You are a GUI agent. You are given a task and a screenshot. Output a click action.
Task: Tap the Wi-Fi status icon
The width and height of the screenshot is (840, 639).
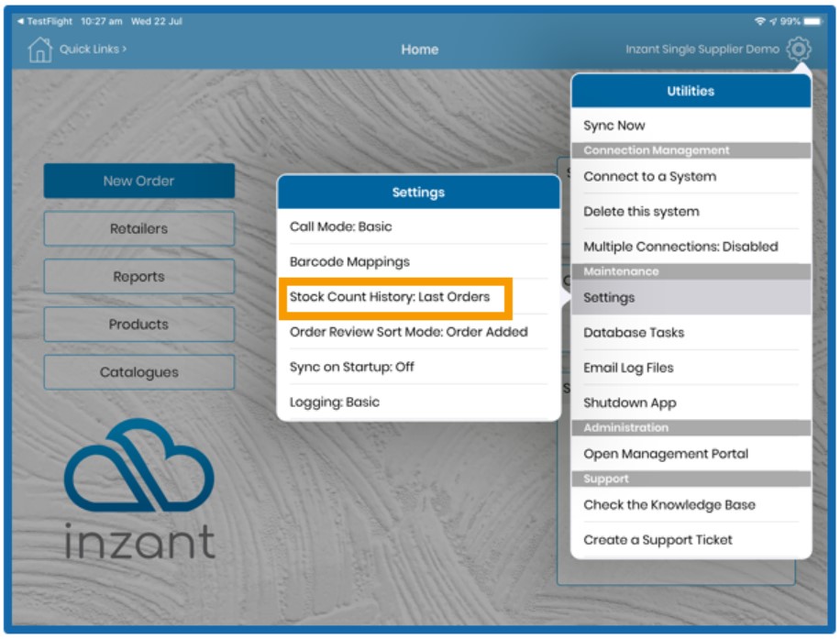click(759, 21)
